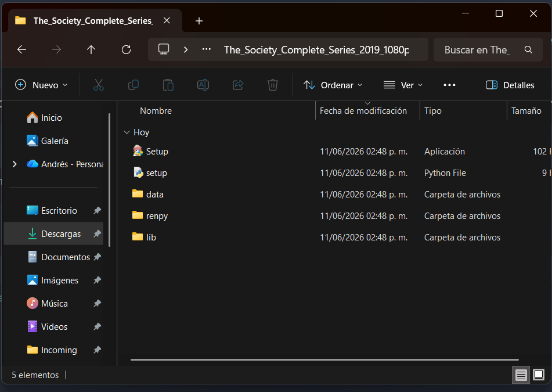
Task: Click the pin icon next to Descargas
Action: 97,234
